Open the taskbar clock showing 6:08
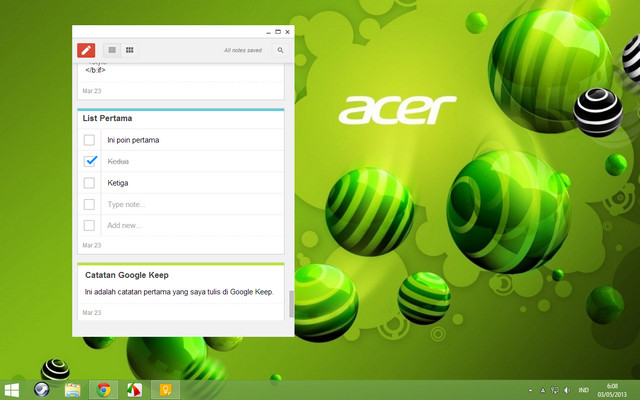The image size is (640, 400). point(612,390)
